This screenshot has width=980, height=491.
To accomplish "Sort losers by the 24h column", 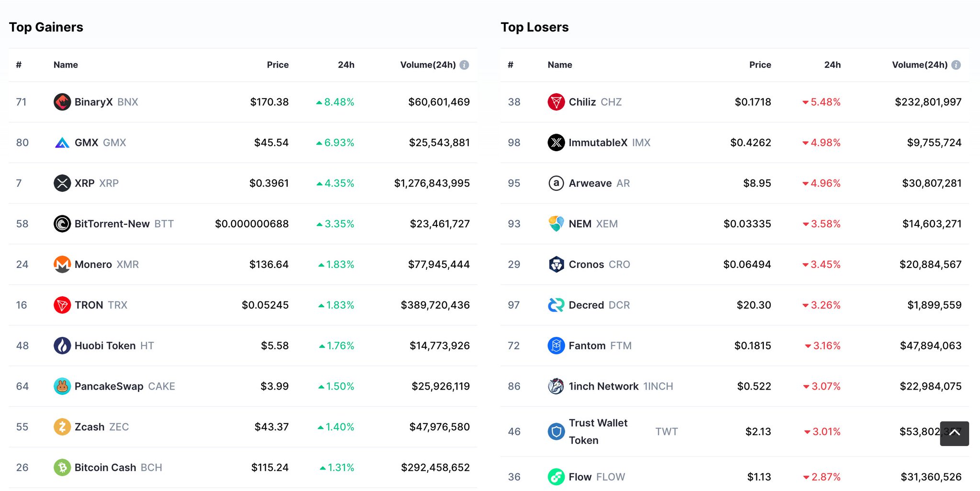I will [x=832, y=65].
